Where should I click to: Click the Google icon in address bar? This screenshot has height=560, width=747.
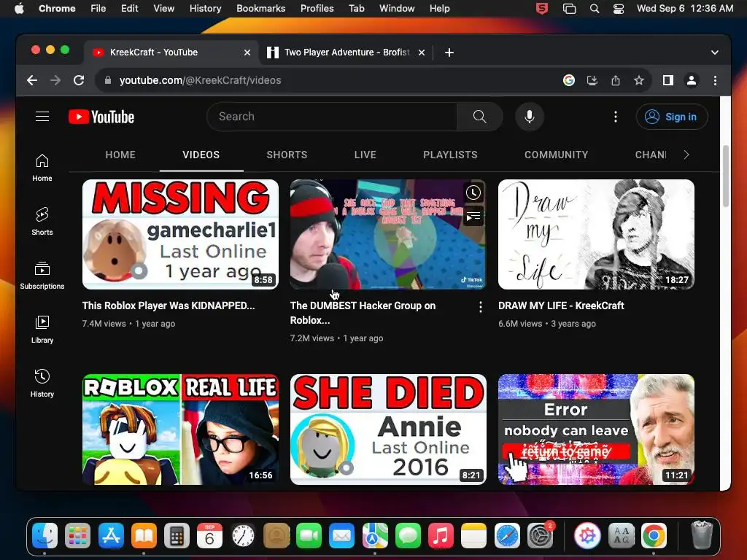[x=569, y=80]
